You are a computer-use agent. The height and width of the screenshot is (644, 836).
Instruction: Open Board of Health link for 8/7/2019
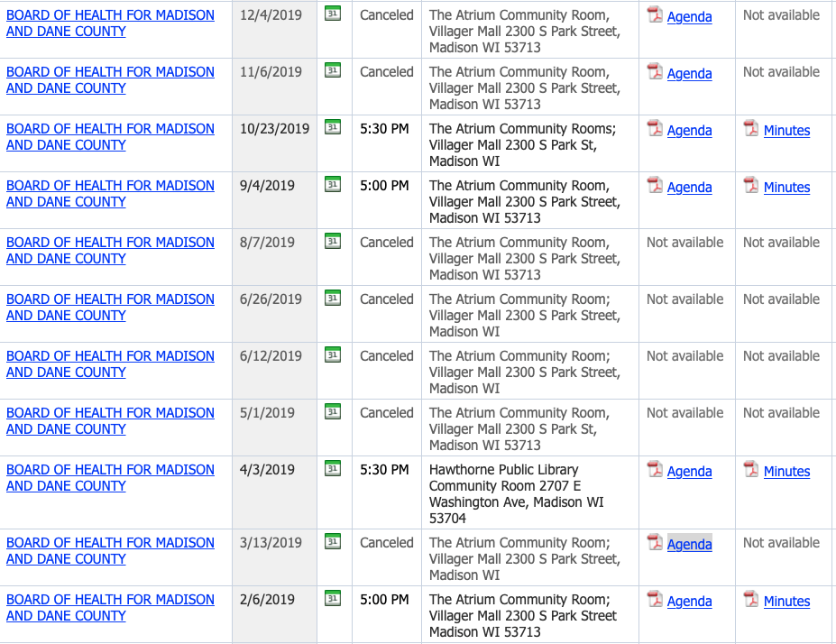point(110,251)
